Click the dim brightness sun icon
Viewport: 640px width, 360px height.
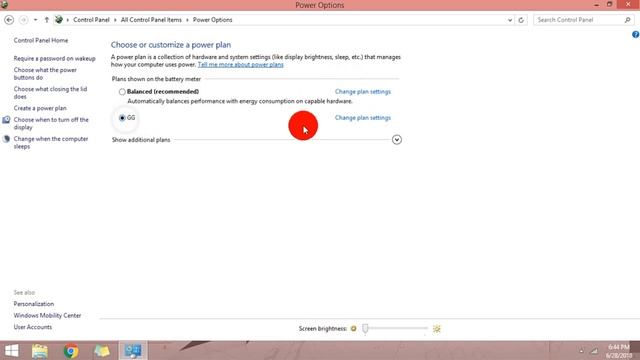click(353, 329)
